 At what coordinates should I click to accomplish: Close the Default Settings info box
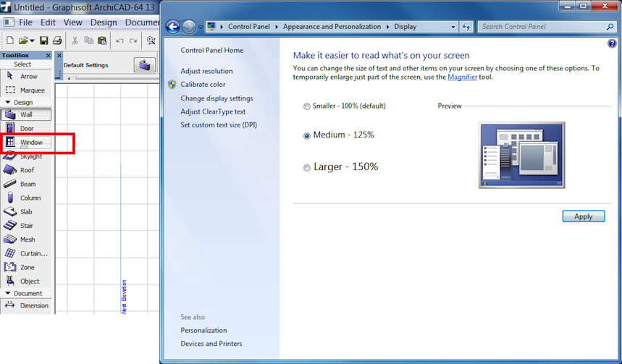point(59,56)
